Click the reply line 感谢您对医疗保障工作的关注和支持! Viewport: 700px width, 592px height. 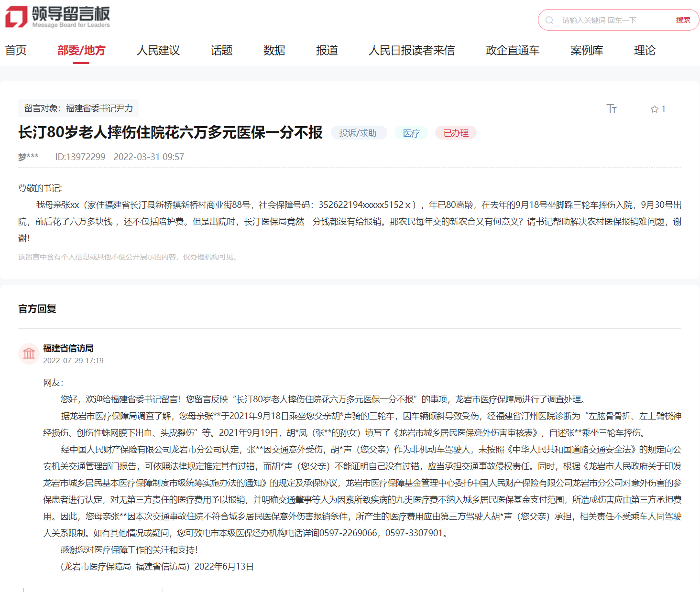coord(129,550)
